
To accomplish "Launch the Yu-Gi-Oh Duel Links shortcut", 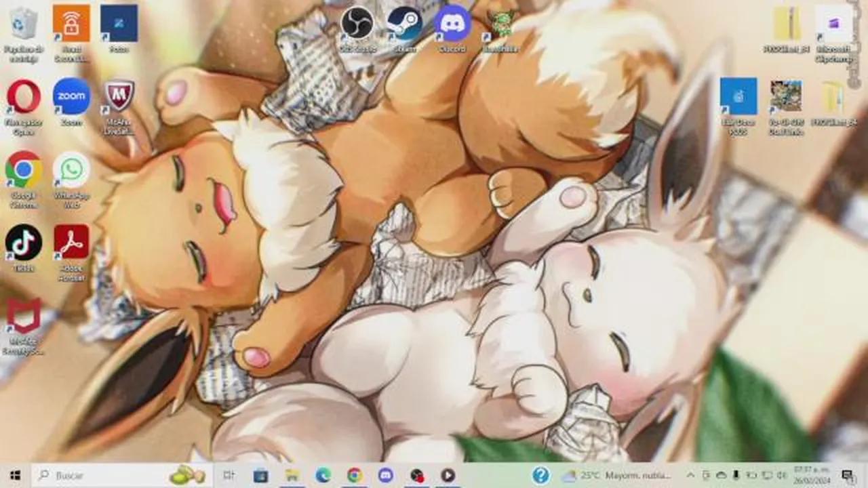I will click(786, 107).
